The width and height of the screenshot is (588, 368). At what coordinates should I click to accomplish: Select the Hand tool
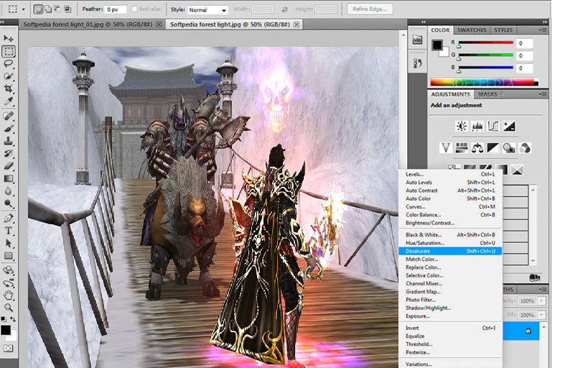coord(8,295)
